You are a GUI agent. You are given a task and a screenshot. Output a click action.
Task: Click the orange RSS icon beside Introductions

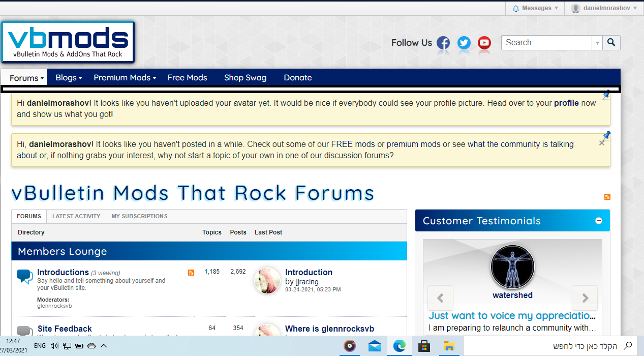[191, 273]
